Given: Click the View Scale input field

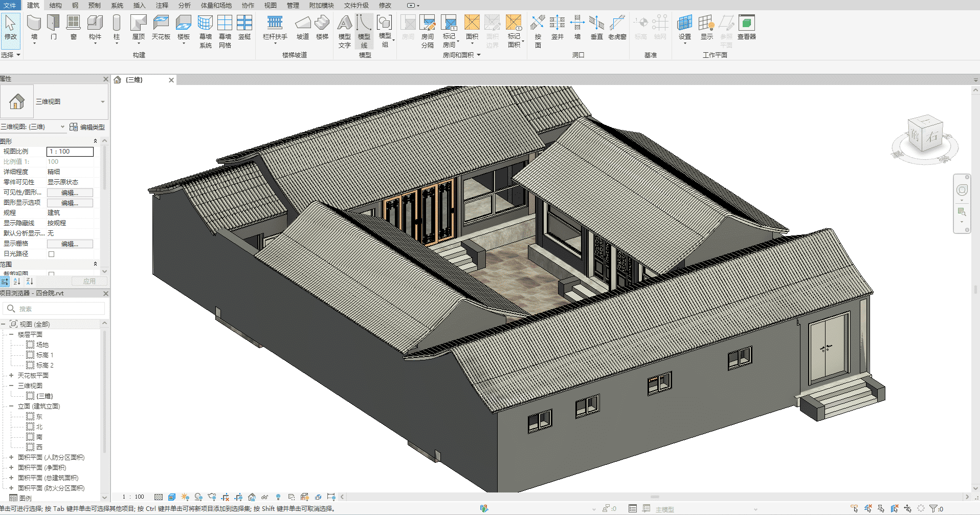Looking at the screenshot, I should [70, 152].
